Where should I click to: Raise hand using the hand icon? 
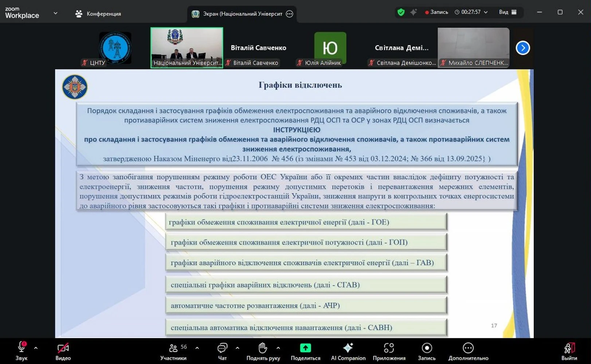point(263,348)
